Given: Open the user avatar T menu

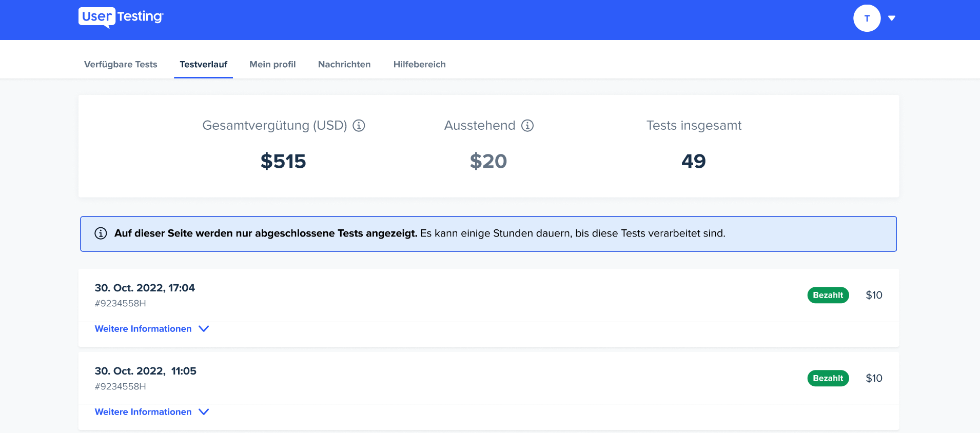Looking at the screenshot, I should 867,18.
